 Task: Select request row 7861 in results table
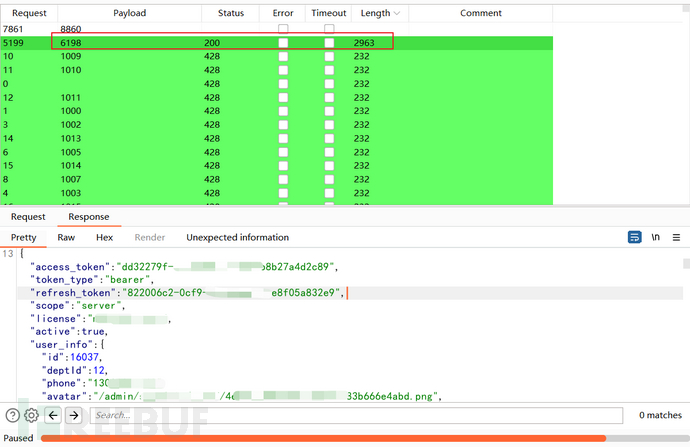[x=276, y=29]
